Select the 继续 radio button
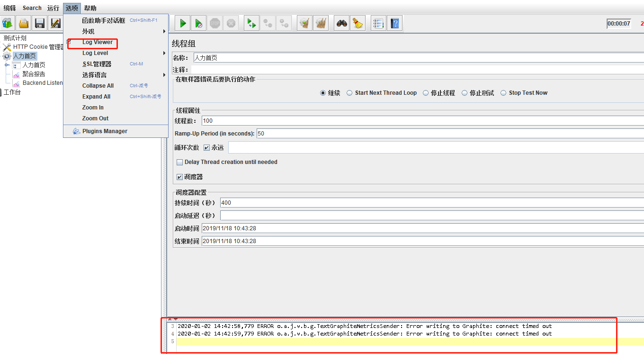The height and width of the screenshot is (354, 644). click(323, 93)
